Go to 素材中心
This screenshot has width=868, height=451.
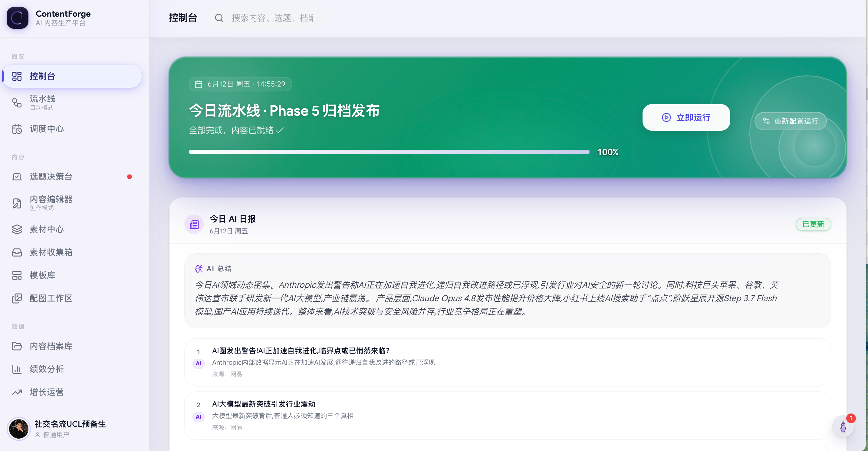pos(72,229)
